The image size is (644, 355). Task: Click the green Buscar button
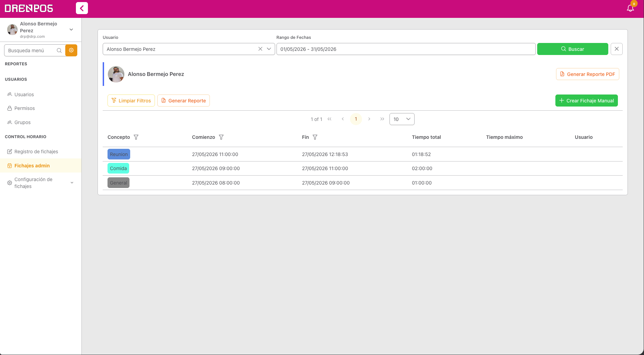(x=573, y=49)
